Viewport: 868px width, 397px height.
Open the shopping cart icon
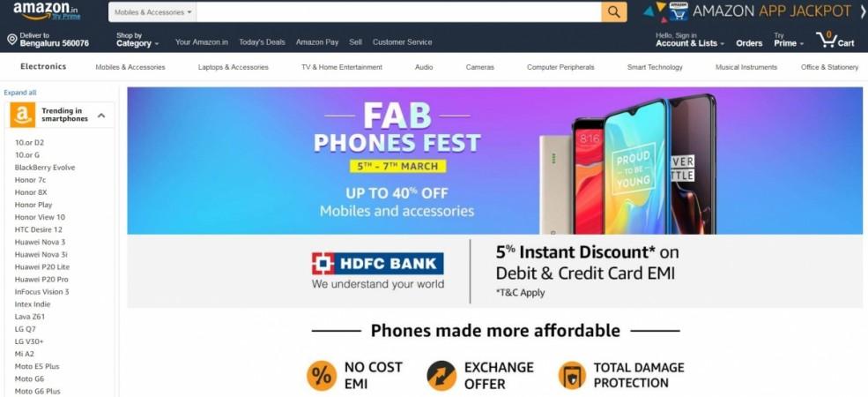[x=827, y=39]
